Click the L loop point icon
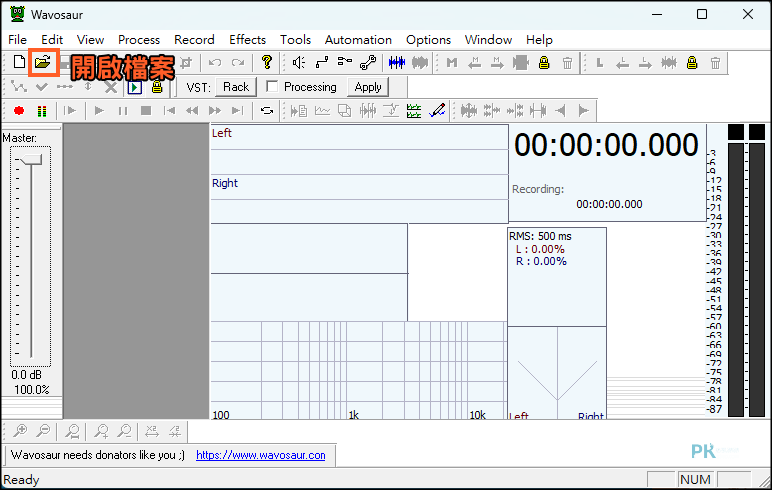This screenshot has width=772, height=490. click(600, 63)
